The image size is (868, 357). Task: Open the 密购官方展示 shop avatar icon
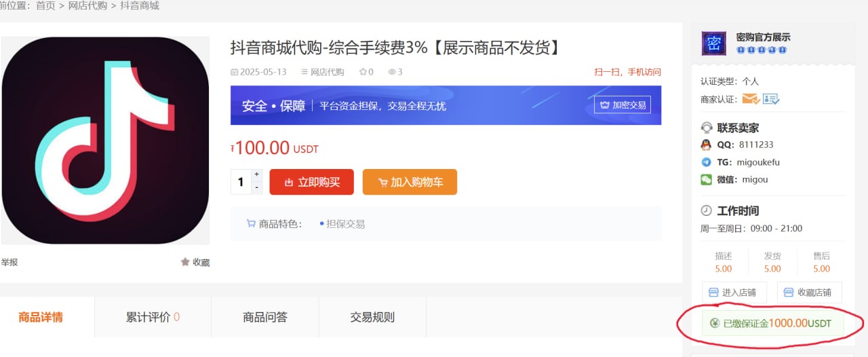(713, 43)
